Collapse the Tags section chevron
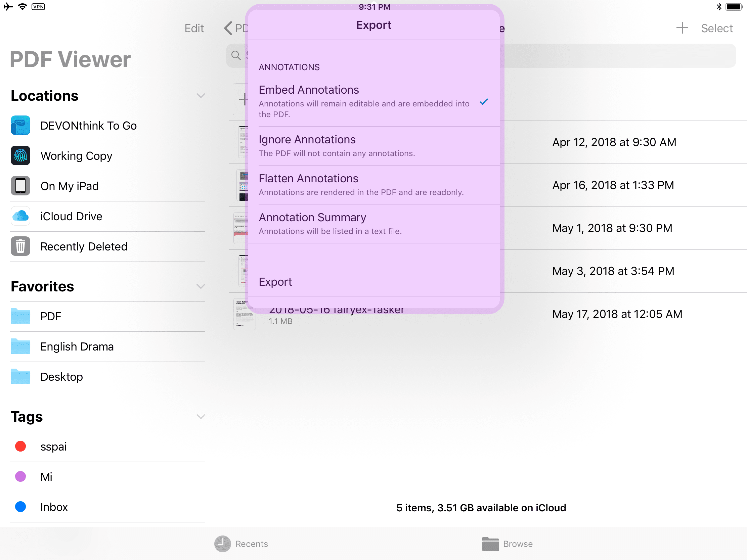This screenshot has height=560, width=747. (x=201, y=417)
